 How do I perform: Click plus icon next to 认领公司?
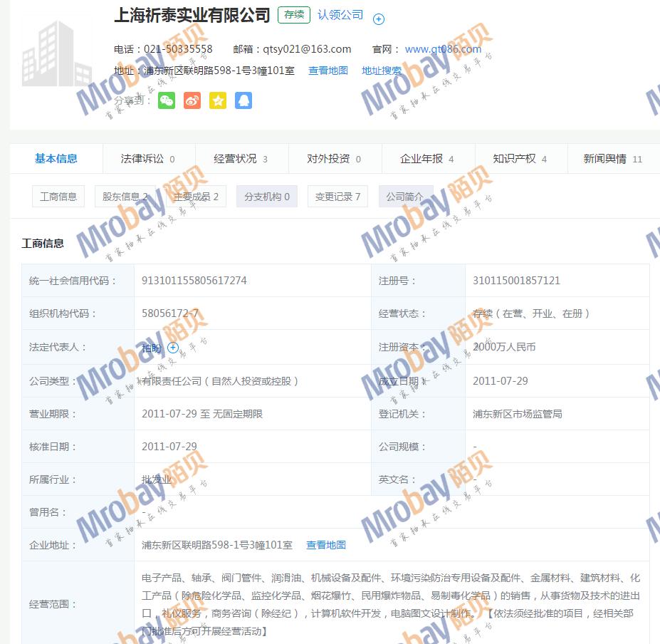(379, 19)
